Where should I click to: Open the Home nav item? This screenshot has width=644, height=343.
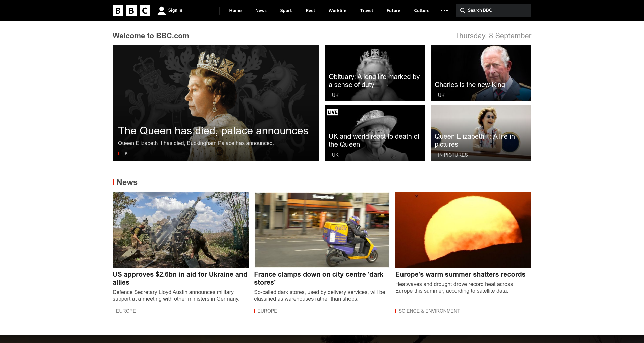pos(235,11)
